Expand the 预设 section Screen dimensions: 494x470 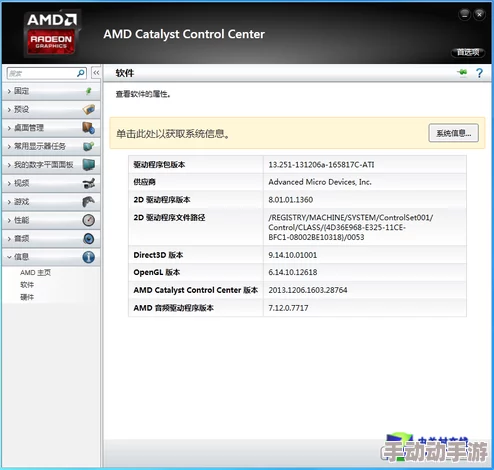click(51, 109)
